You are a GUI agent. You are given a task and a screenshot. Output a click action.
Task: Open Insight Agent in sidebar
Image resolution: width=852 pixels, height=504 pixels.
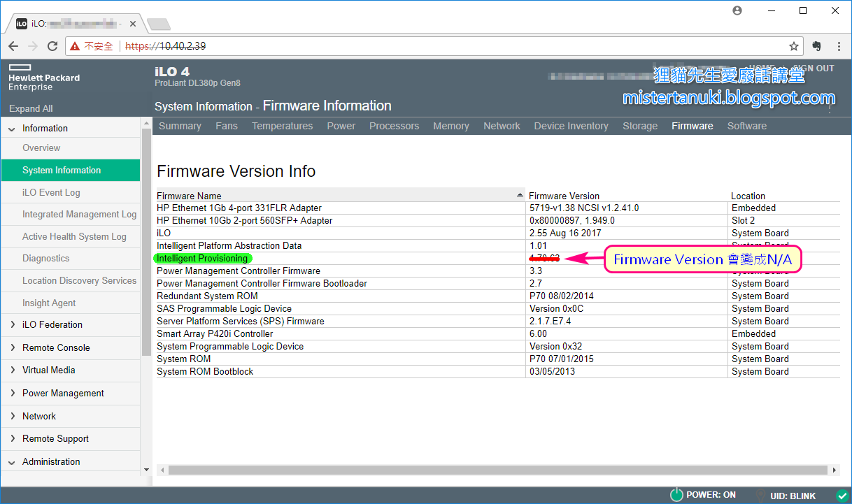tap(70, 303)
